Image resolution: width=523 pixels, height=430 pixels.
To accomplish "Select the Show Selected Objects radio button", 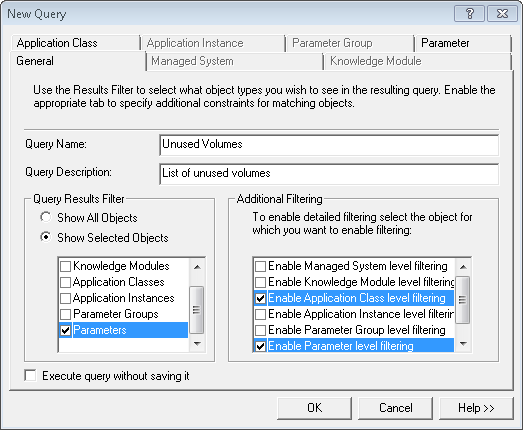I will pos(46,237).
